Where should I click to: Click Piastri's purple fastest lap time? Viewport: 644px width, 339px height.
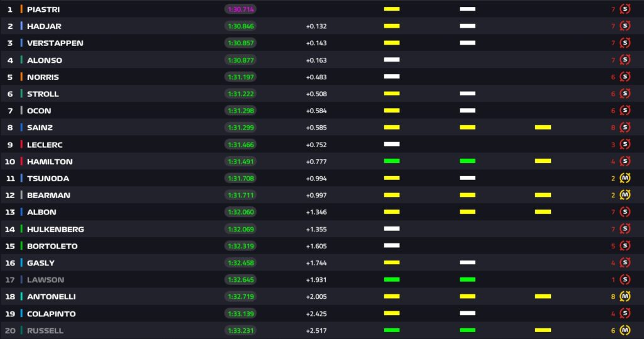click(240, 9)
